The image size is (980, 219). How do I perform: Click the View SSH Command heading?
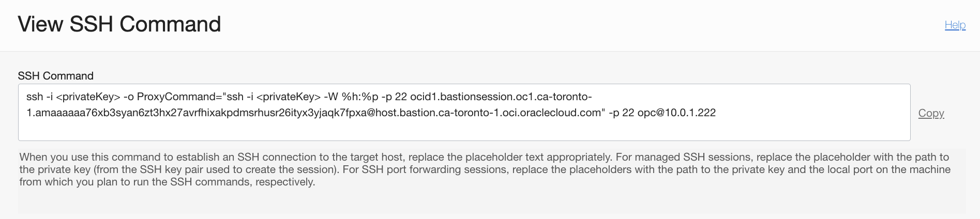pyautogui.click(x=119, y=24)
